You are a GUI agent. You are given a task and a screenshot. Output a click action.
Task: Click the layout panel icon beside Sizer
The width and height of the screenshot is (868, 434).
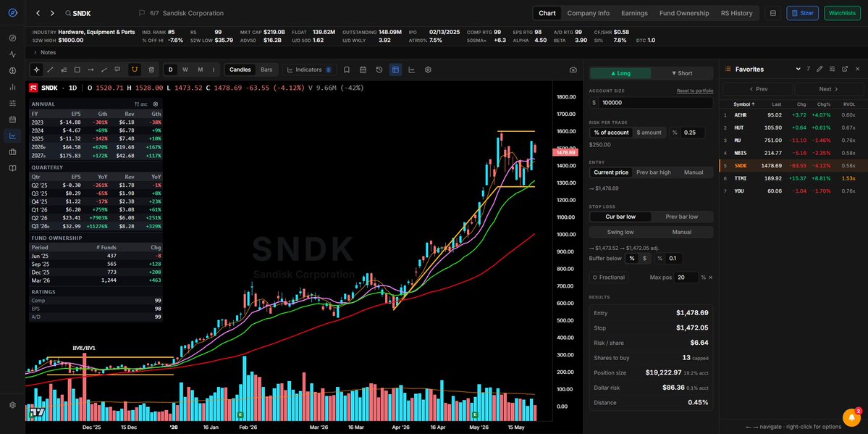[772, 13]
